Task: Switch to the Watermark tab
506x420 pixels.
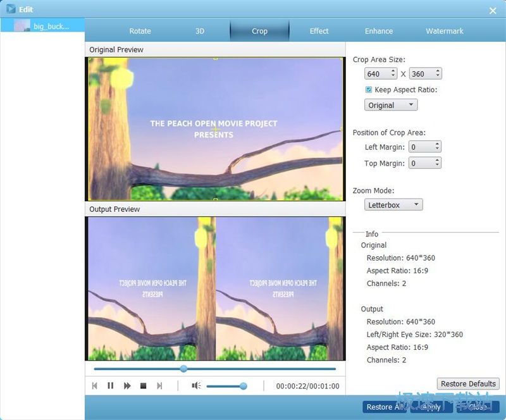Action: click(445, 31)
